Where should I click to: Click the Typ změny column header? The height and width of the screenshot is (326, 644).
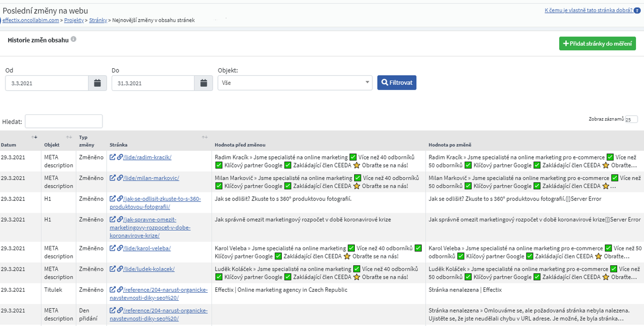click(x=87, y=141)
